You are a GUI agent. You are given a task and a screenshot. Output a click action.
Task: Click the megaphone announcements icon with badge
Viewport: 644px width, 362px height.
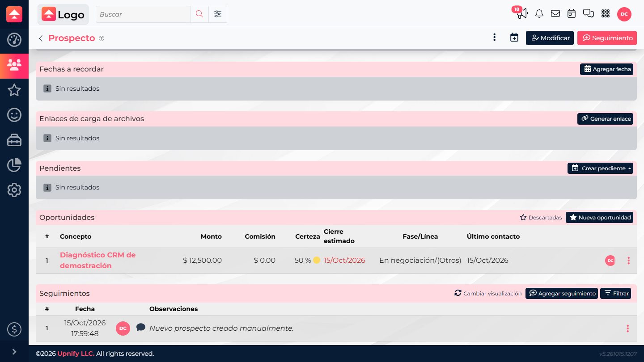coord(521,14)
